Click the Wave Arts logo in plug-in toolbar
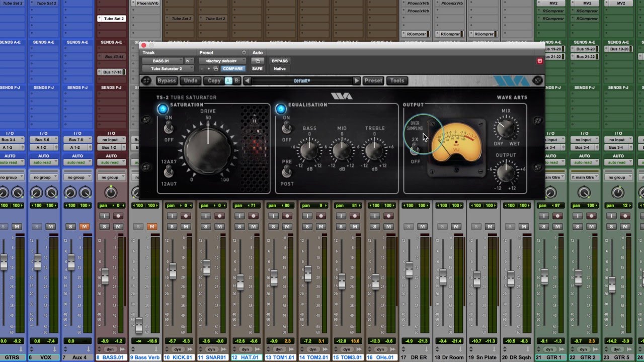 [511, 80]
